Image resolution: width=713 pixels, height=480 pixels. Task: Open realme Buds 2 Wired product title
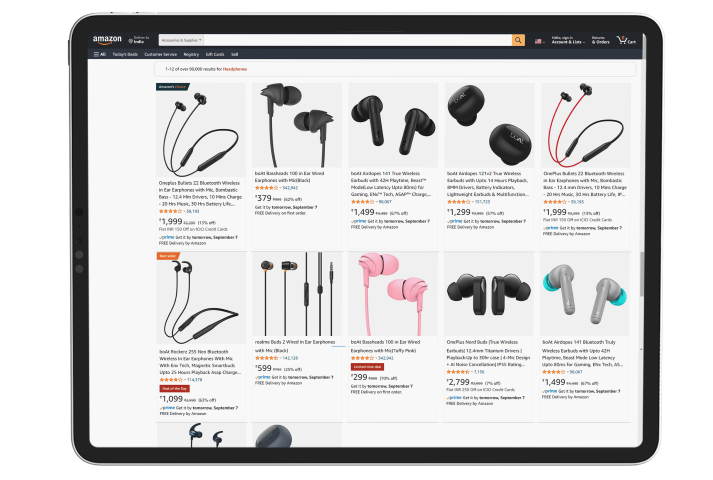(295, 346)
